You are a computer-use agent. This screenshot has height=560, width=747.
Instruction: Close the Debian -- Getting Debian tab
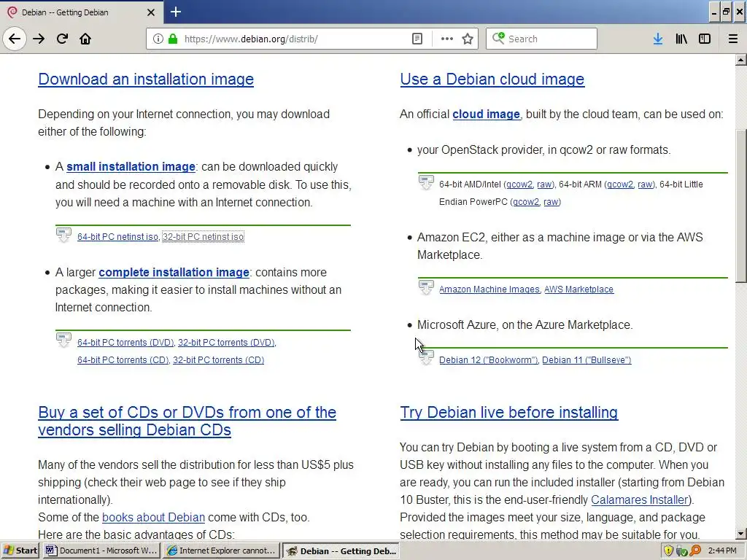click(x=150, y=12)
